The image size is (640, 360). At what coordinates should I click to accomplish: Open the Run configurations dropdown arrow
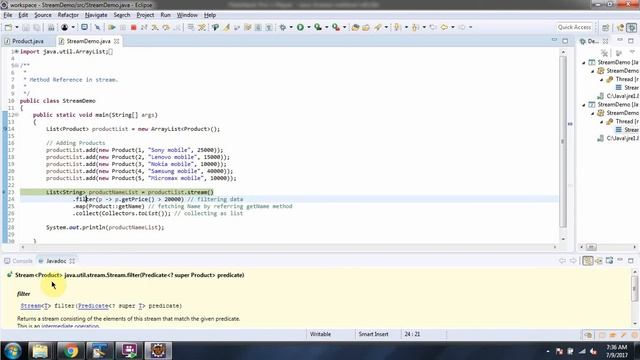coord(309,27)
